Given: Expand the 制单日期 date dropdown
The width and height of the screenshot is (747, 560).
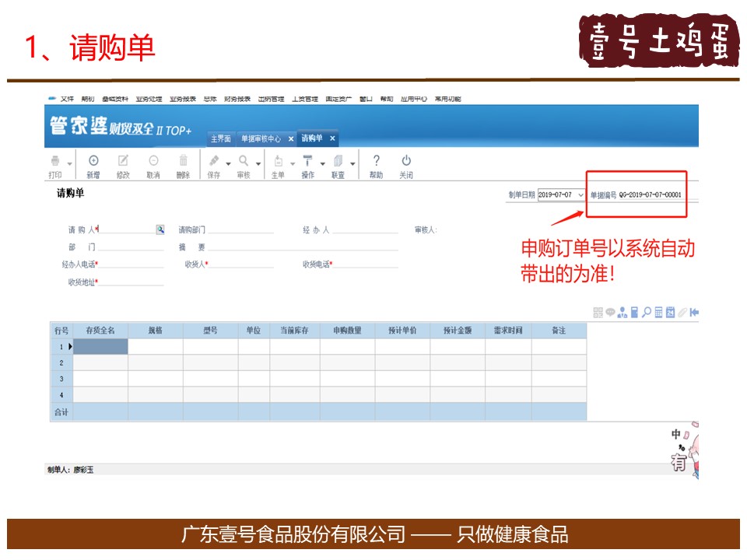Looking at the screenshot, I should [x=580, y=194].
